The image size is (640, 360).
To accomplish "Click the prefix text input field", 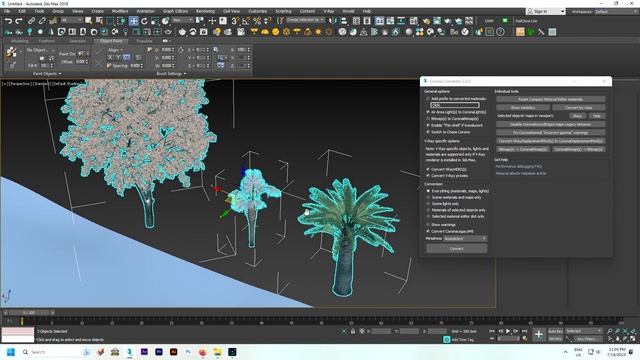I will [455, 105].
